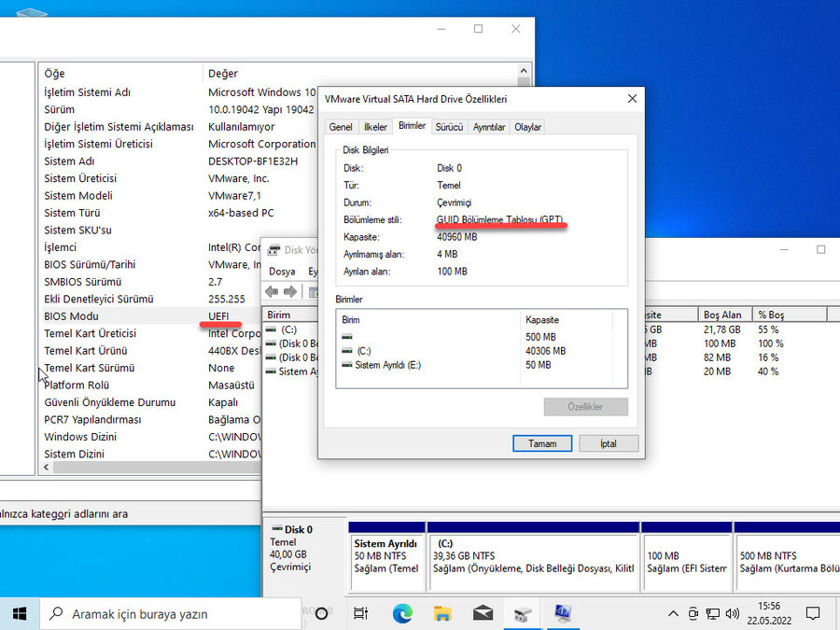This screenshot has width=840, height=630.
Task: Select the Temel Kart Üreticisi row
Action: (x=150, y=333)
